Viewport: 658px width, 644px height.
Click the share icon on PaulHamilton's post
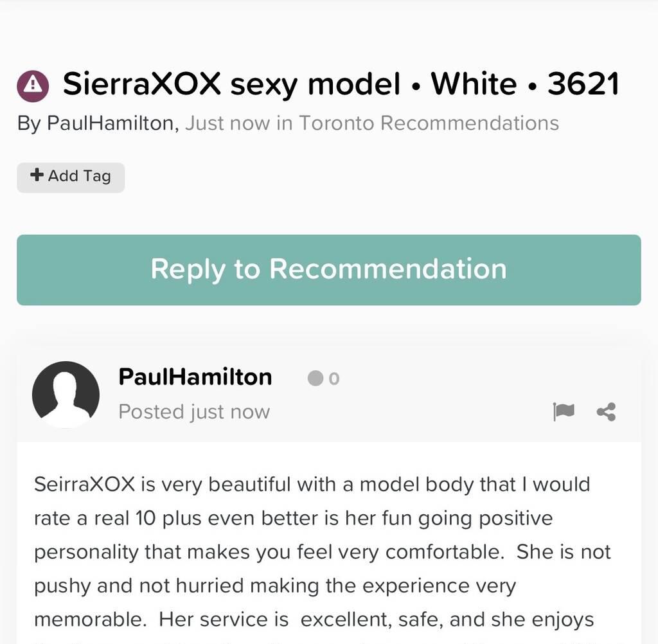(x=606, y=411)
